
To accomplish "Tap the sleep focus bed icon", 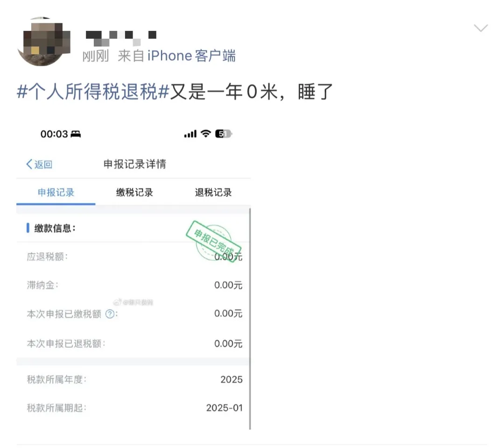I will point(76,134).
